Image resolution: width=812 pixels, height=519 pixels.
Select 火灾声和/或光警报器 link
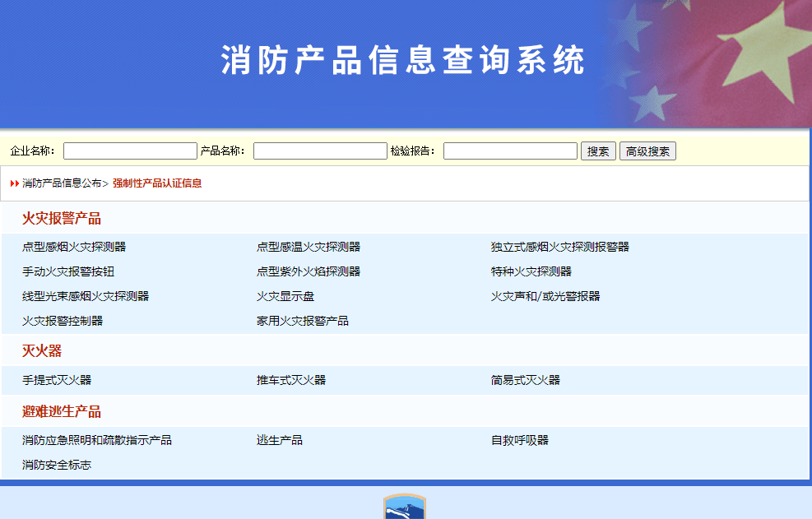[545, 296]
